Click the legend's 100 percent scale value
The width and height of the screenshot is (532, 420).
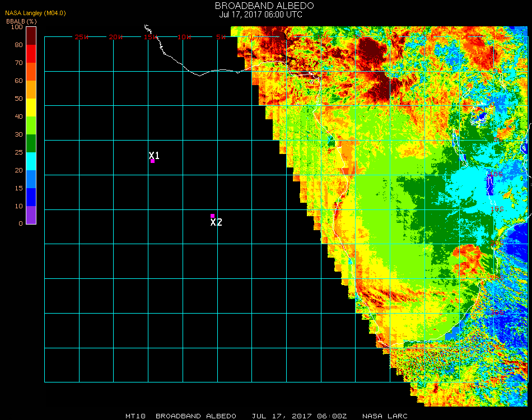[x=17, y=27]
